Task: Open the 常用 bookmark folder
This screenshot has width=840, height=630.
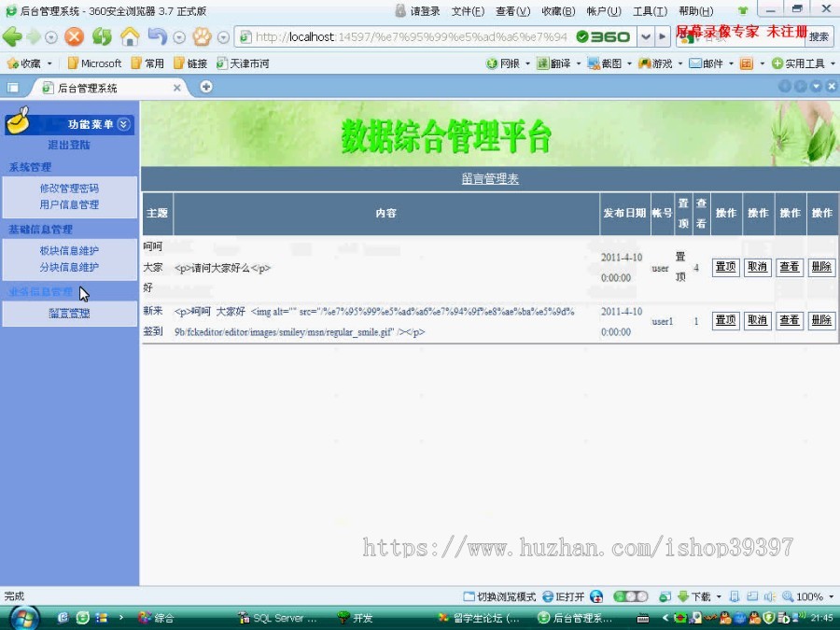Action: pos(147,63)
